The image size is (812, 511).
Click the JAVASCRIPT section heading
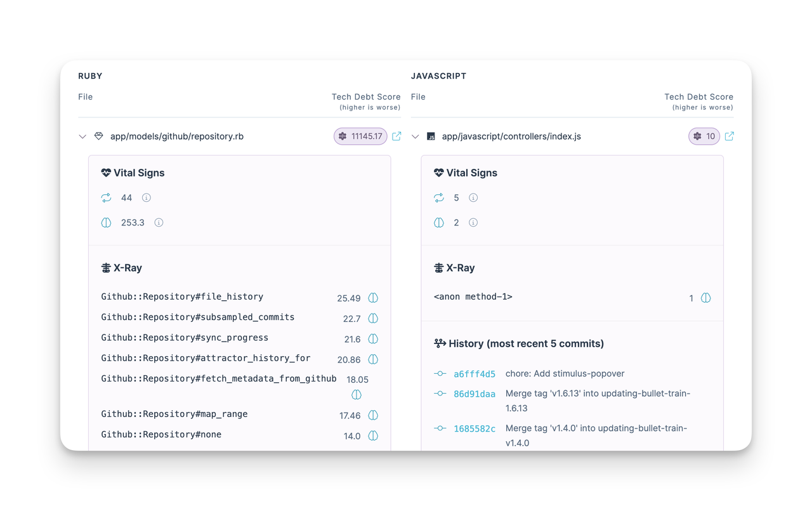(x=438, y=76)
